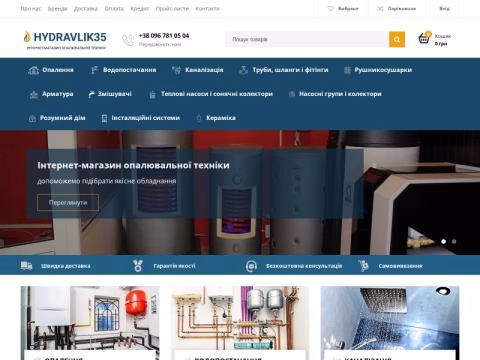Click the consultation headset icon
This screenshot has height=360, width=480.
point(251,266)
